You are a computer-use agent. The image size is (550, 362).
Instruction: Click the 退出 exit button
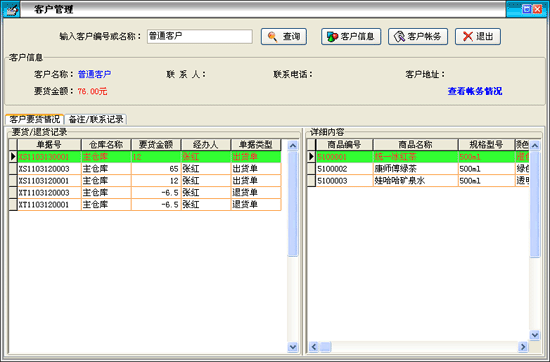tap(478, 36)
